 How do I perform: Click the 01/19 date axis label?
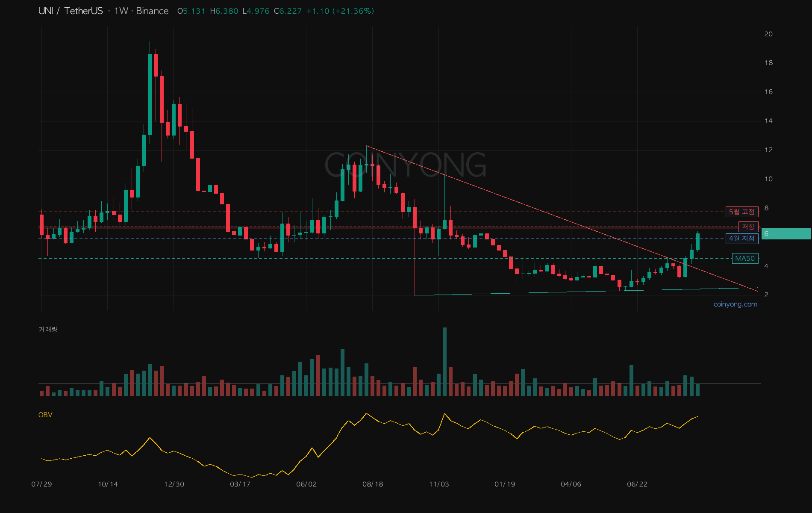(x=505, y=484)
